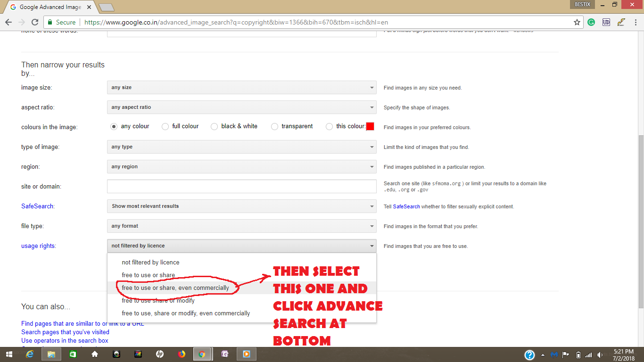Screen dimensions: 644x362
Task: Open the Windows Store taskbar icon
Action: [x=73, y=354]
